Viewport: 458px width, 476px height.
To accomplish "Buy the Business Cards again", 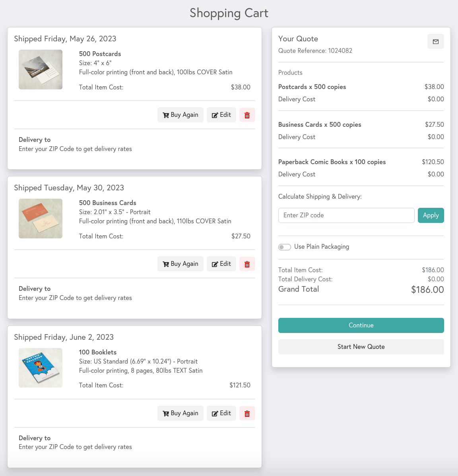I will [180, 264].
